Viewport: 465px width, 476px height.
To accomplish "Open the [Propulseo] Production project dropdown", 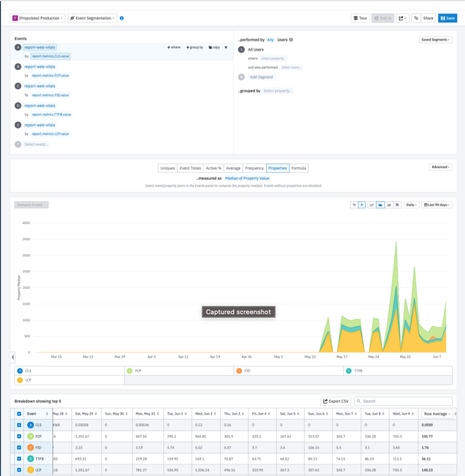I will pyautogui.click(x=38, y=18).
